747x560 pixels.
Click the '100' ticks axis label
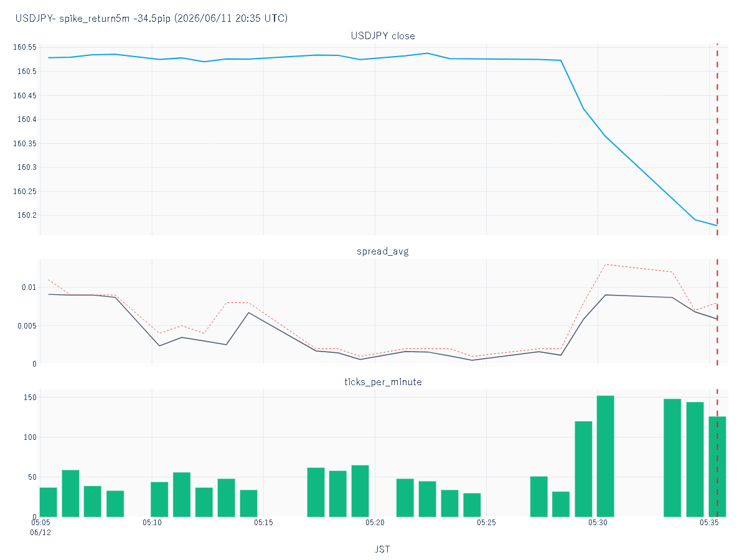pos(31,437)
